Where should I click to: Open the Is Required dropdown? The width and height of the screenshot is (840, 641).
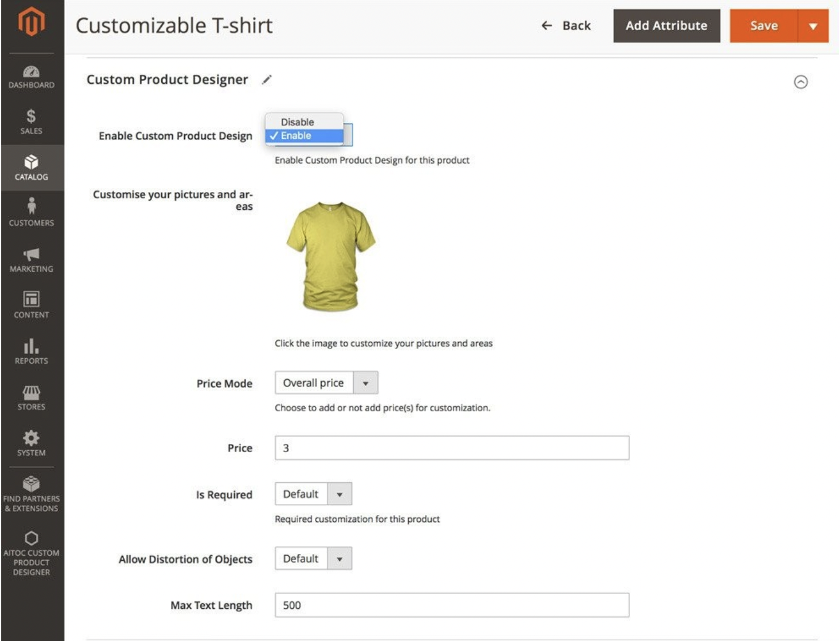coord(313,494)
